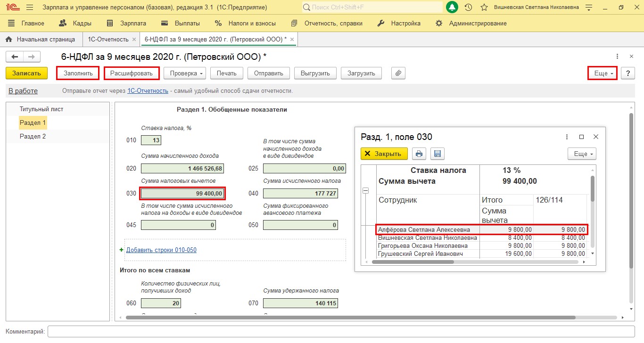Open the search field magnifier
This screenshot has height=343, width=644.
[x=307, y=8]
